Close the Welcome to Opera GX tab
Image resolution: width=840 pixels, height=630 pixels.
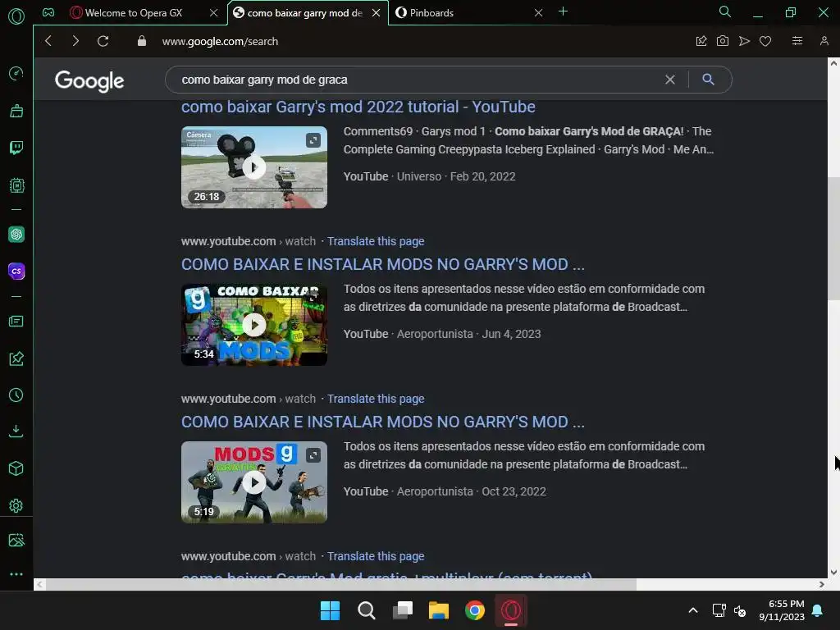214,13
